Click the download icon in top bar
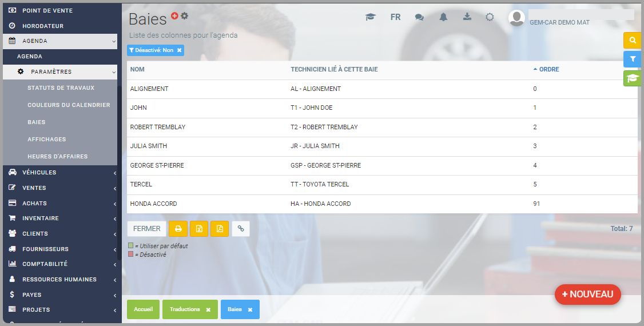The width and height of the screenshot is (644, 326). (x=467, y=17)
